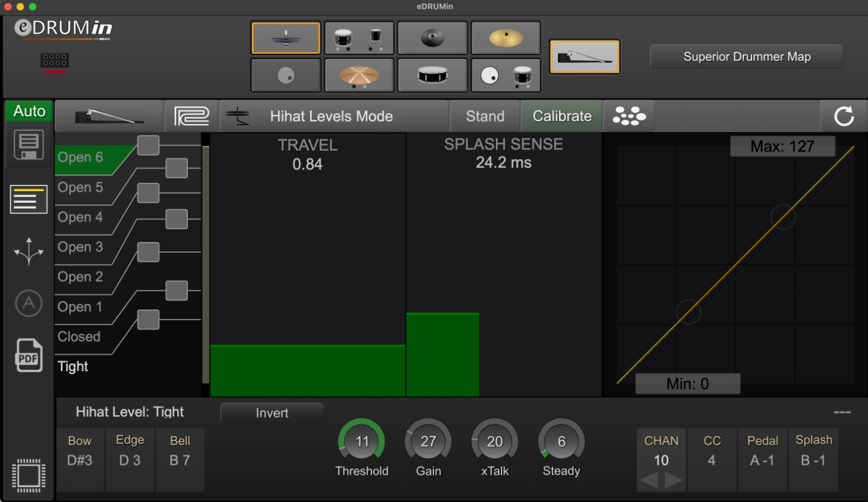Click the Pedal note A -1 cell
Image resolution: width=868 pixels, height=502 pixels.
(x=763, y=460)
